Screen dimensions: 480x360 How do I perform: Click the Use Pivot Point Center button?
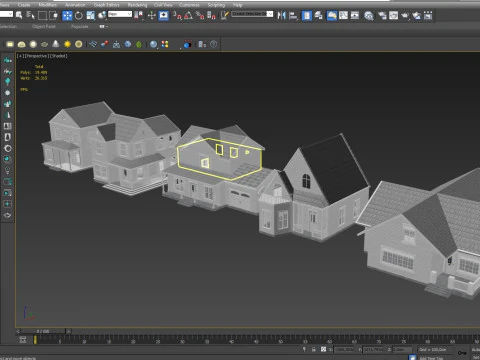click(139, 15)
